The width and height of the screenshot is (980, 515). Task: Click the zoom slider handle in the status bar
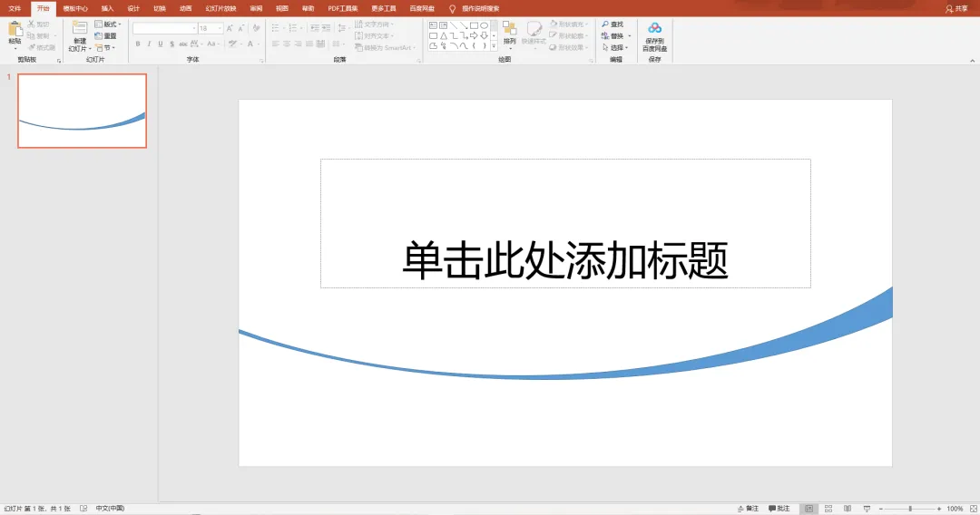coord(911,509)
